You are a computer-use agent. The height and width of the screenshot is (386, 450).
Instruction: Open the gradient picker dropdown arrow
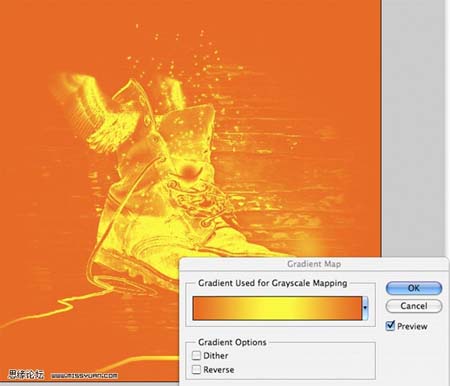pyautogui.click(x=365, y=308)
